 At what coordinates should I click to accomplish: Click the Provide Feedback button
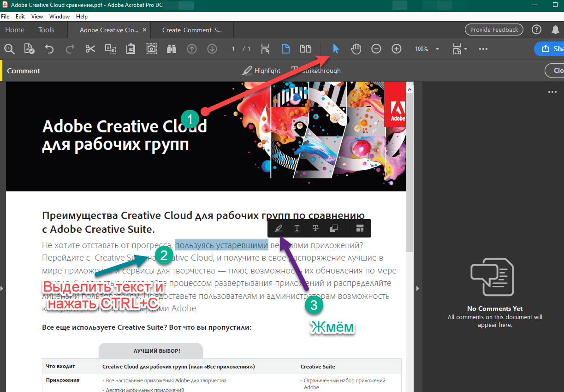coord(494,30)
